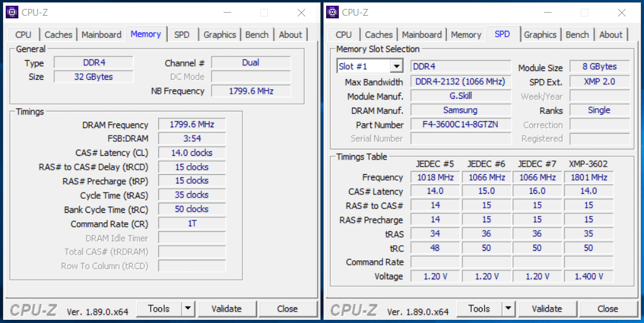Click CPU-Z app icon in left window title bar
This screenshot has width=644, height=323.
tap(12, 12)
